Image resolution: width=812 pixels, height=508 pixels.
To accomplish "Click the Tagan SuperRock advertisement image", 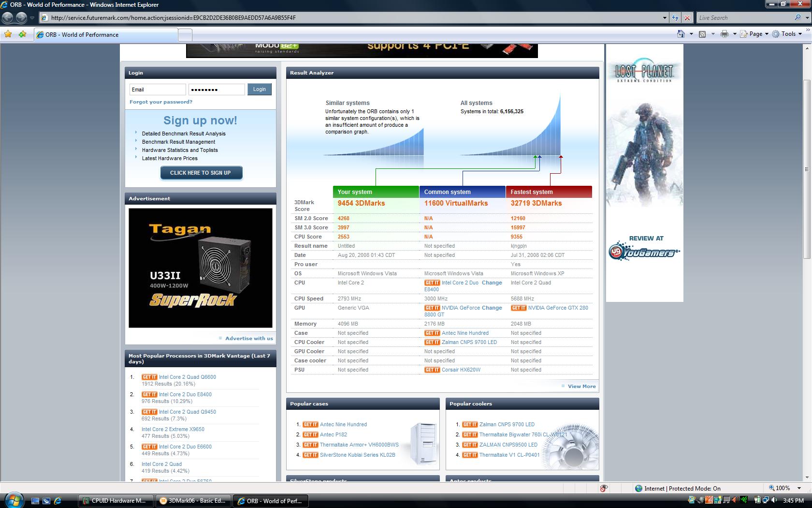I will (201, 268).
